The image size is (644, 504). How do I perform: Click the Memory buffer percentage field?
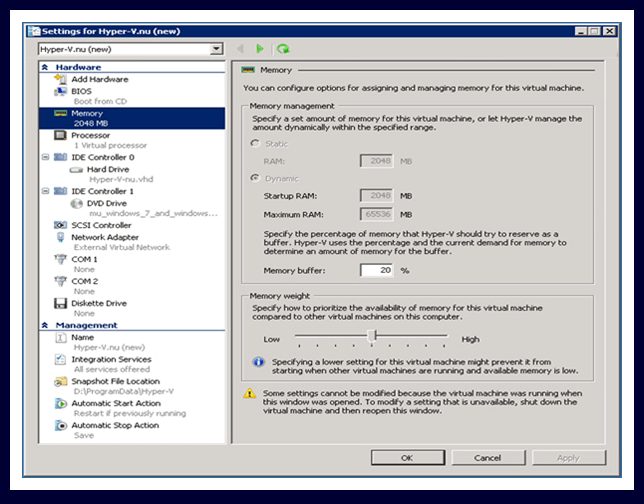point(376,270)
